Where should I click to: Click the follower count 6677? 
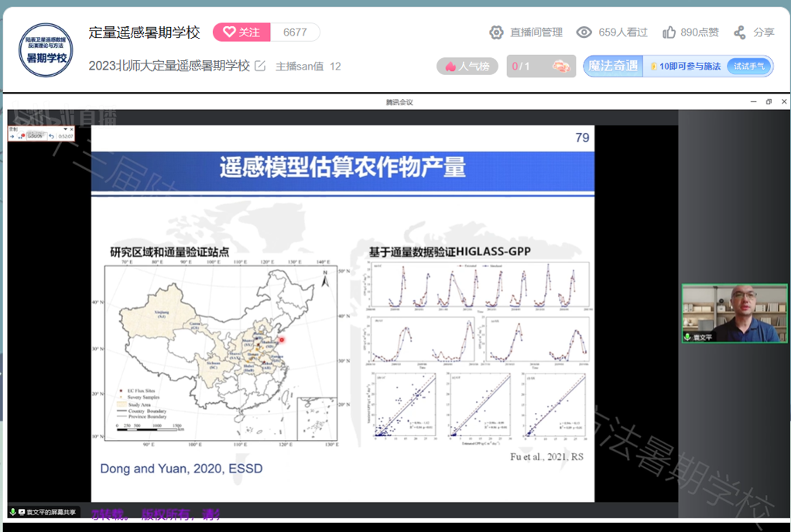pos(295,32)
